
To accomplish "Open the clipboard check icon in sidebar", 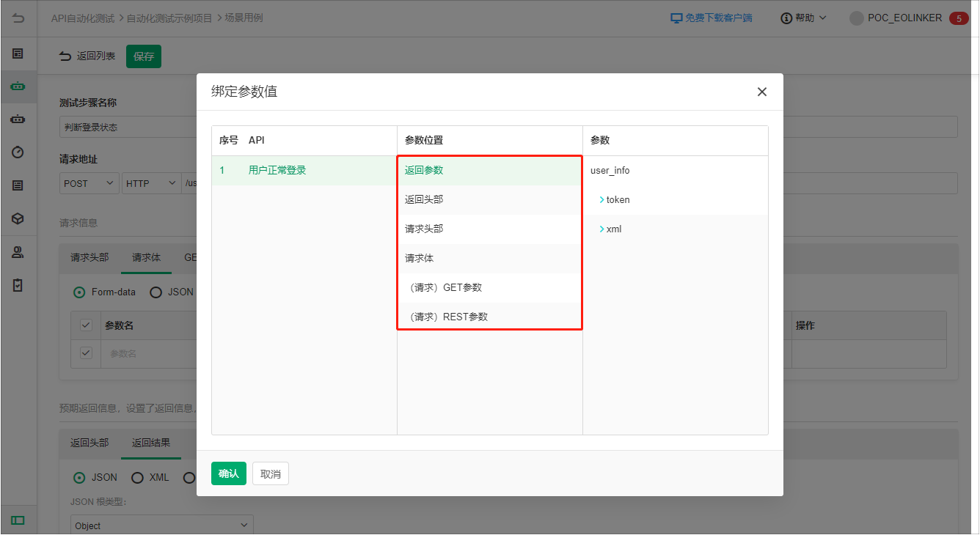I will click(18, 285).
